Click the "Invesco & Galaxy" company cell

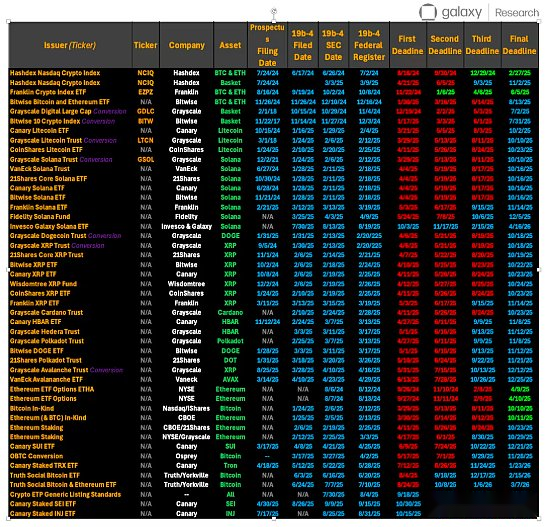click(x=187, y=227)
